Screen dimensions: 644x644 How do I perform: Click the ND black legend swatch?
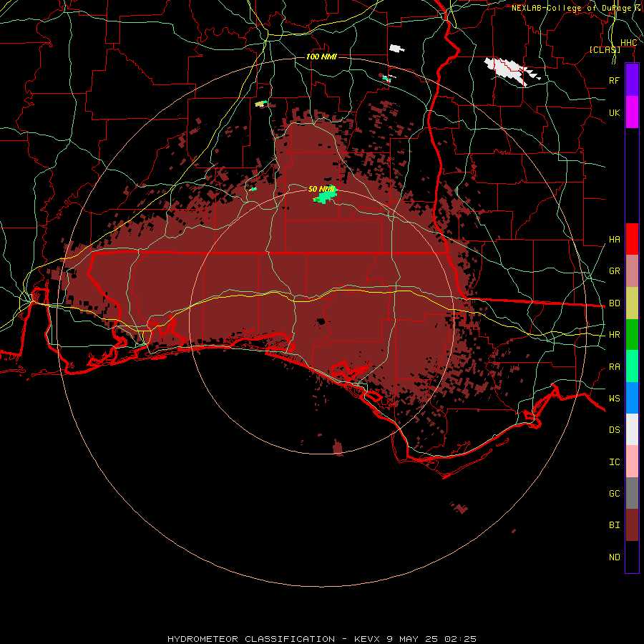(x=632, y=557)
